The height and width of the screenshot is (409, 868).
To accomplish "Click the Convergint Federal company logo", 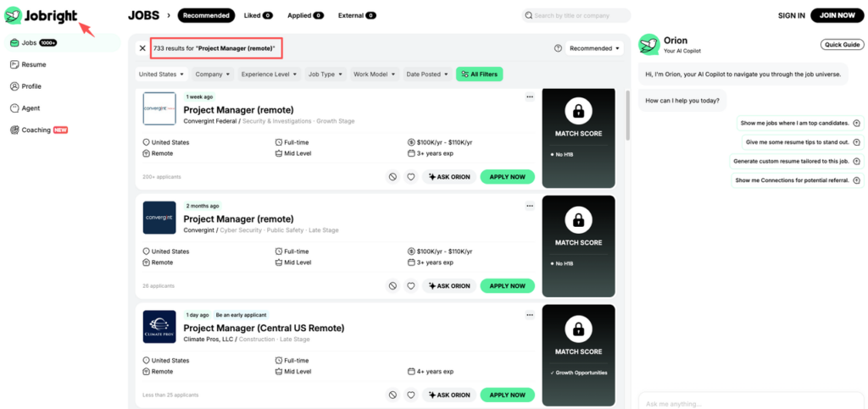I will 159,108.
